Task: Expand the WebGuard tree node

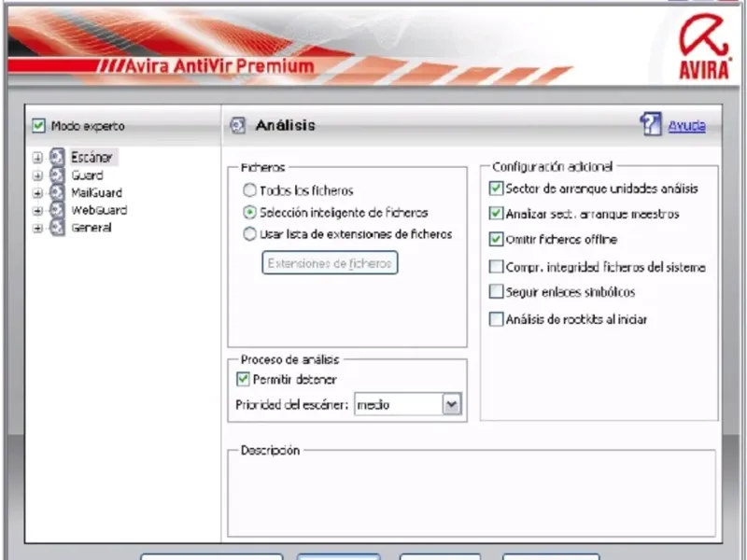Action: click(x=37, y=211)
